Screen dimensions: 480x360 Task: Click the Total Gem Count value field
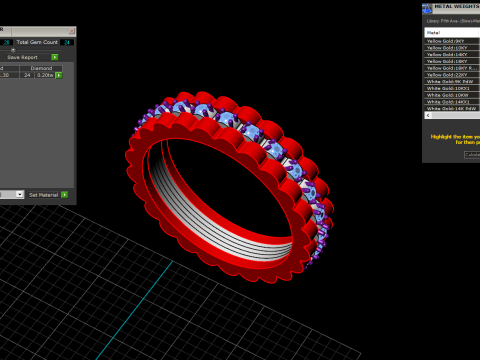pyautogui.click(x=67, y=42)
